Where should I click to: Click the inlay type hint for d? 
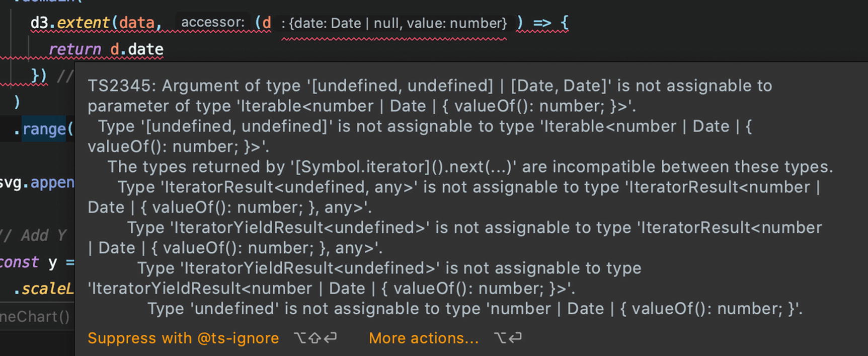(x=394, y=23)
